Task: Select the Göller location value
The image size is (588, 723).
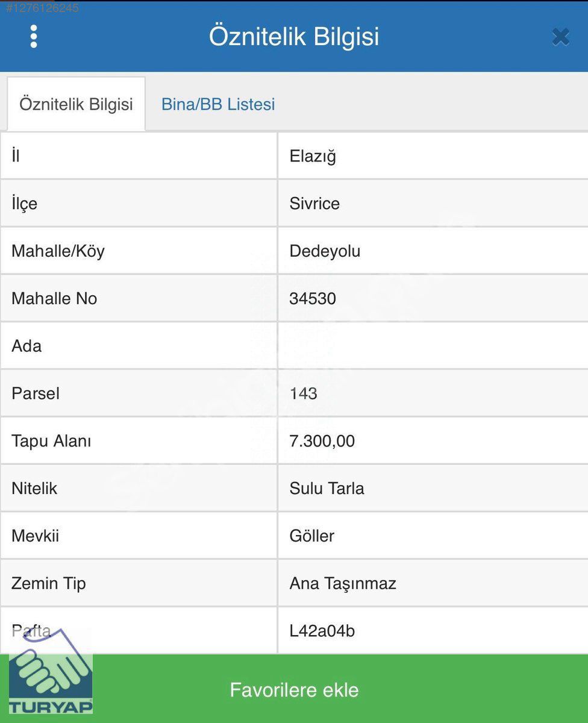Action: [x=311, y=536]
